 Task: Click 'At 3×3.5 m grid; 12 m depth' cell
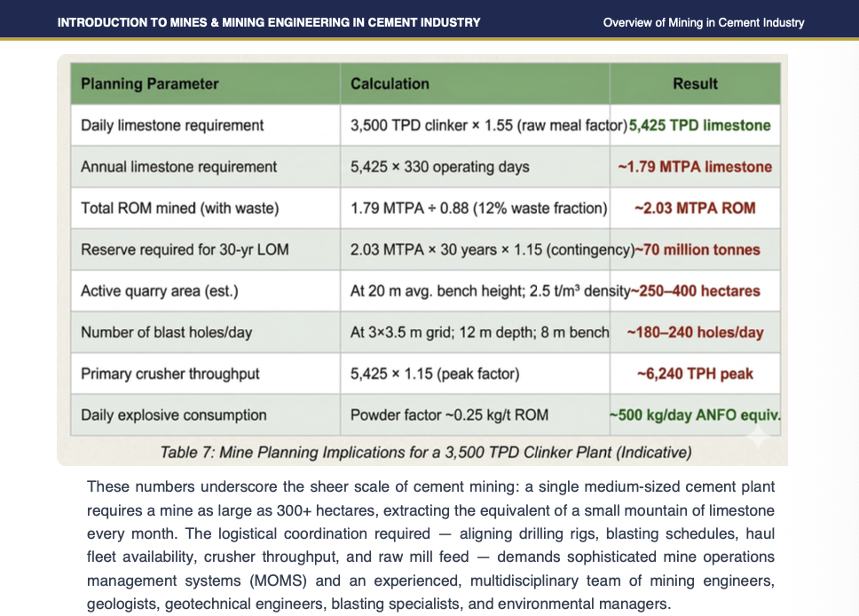click(x=475, y=332)
